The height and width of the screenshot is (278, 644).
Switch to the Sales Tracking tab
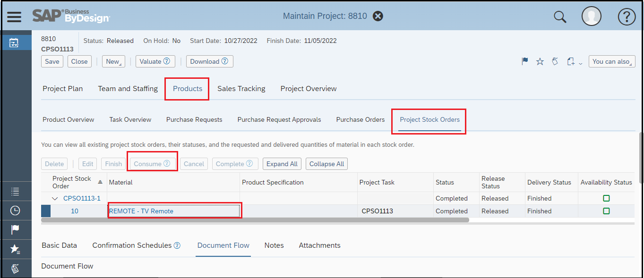pyautogui.click(x=241, y=89)
